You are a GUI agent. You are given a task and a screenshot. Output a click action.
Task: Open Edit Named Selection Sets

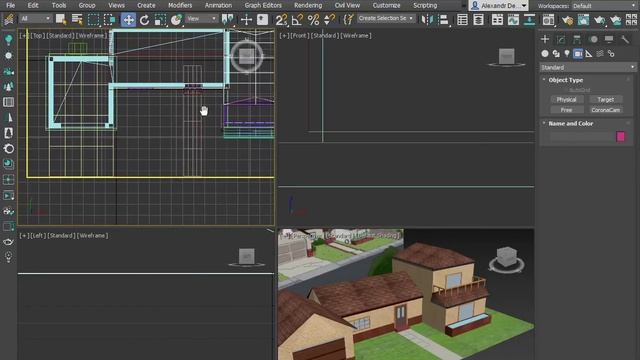click(x=348, y=19)
